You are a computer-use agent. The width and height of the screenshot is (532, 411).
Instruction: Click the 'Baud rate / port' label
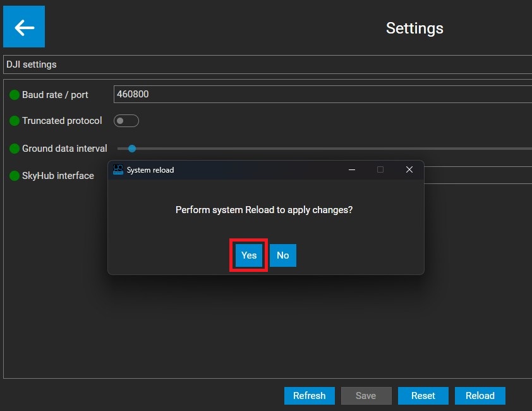(x=55, y=95)
